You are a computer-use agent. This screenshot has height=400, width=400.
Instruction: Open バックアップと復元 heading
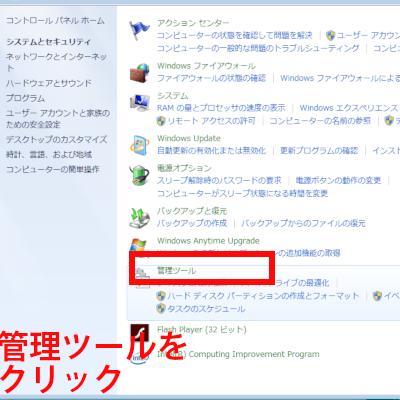pos(192,211)
